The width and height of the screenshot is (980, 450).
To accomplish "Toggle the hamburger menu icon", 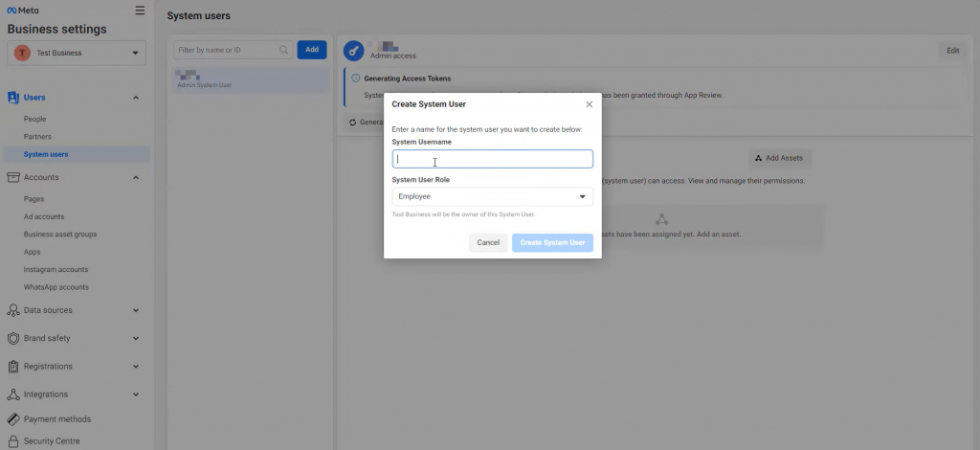I will (140, 10).
